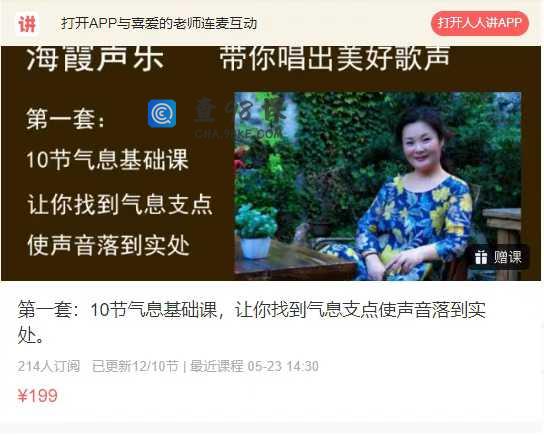Click the 打开APP与喜爱的老师连麦互动 banner text
544x435 pixels.
[159, 24]
